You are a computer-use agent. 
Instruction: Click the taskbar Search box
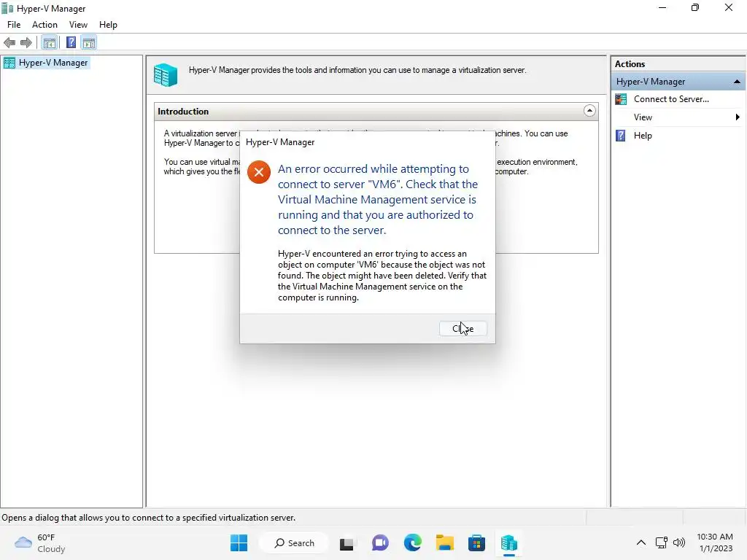pyautogui.click(x=295, y=542)
